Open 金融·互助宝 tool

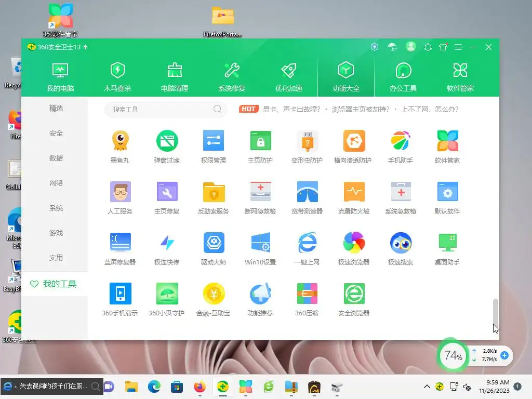(x=214, y=300)
